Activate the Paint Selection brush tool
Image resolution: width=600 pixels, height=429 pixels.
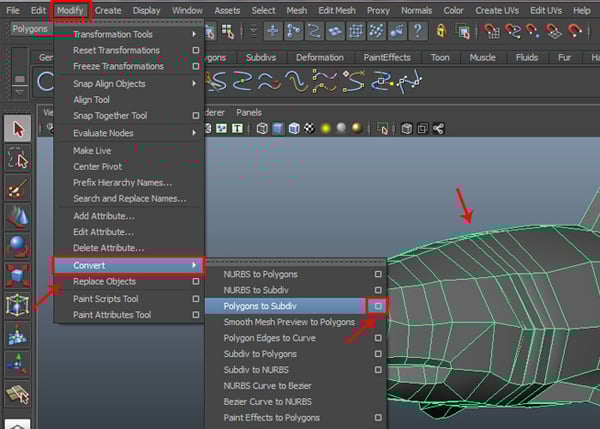(19, 188)
